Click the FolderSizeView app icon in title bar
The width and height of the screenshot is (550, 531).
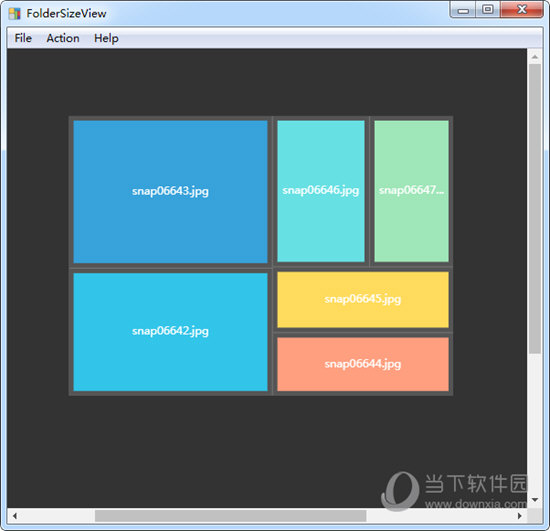pyautogui.click(x=15, y=13)
